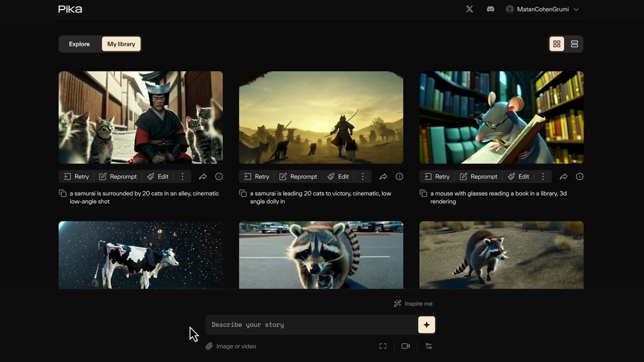Image resolution: width=644 pixels, height=362 pixels.
Task: Share the samurai in alley video
Action: pyautogui.click(x=203, y=176)
